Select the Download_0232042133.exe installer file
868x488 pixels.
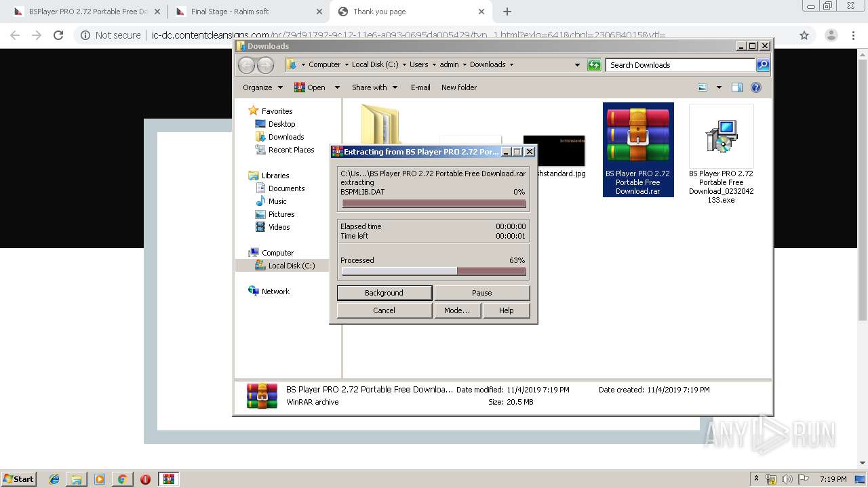pos(722,154)
